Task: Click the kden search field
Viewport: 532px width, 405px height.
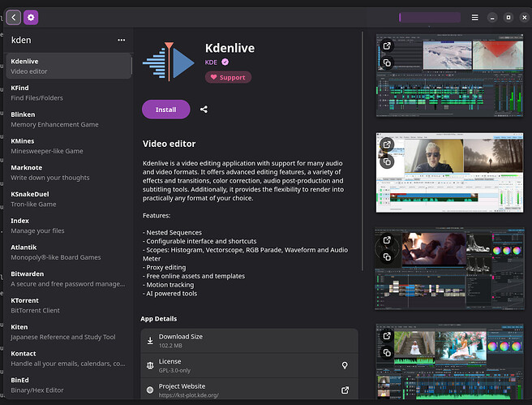Action: click(61, 40)
